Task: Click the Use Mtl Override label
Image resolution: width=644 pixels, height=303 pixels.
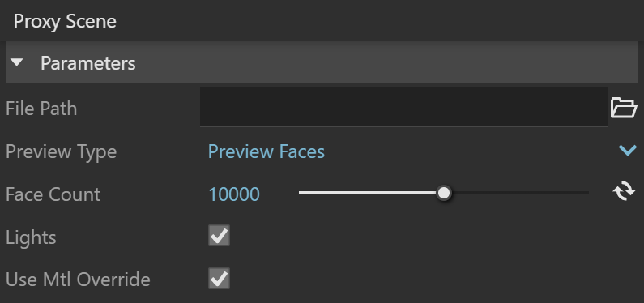Action: point(78,280)
